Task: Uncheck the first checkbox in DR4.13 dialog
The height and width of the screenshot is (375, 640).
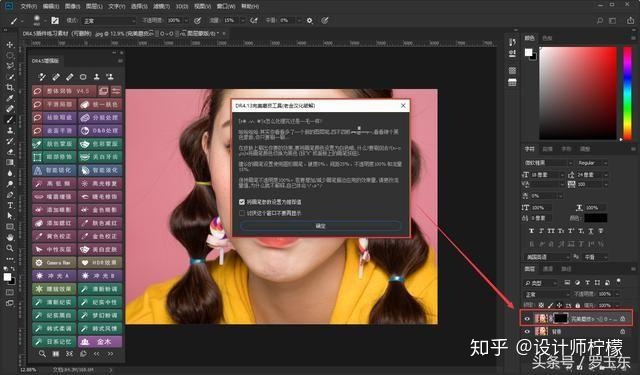Action: [242, 202]
